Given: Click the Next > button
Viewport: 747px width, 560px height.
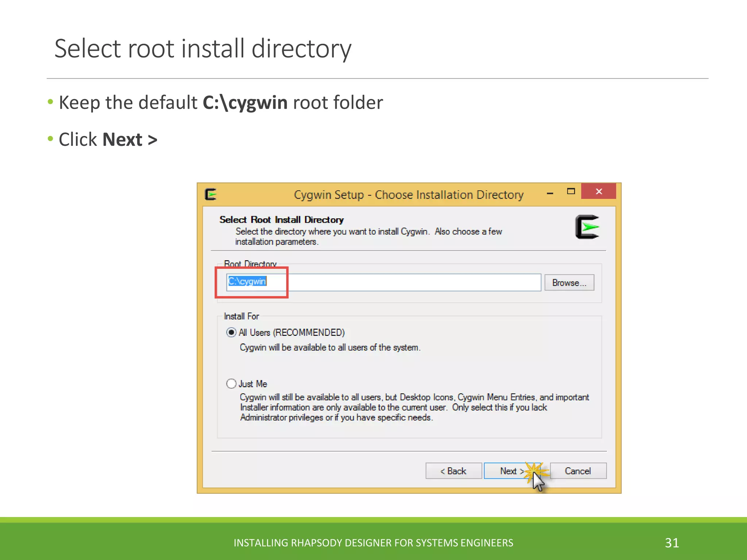Looking at the screenshot, I should point(512,471).
